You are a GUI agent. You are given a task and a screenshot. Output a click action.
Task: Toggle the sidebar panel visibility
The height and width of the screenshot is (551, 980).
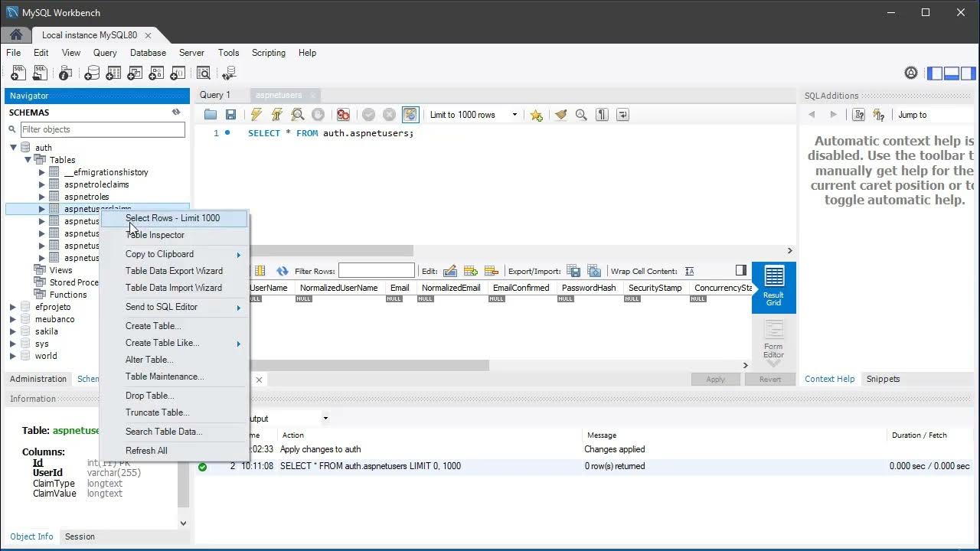tap(935, 73)
